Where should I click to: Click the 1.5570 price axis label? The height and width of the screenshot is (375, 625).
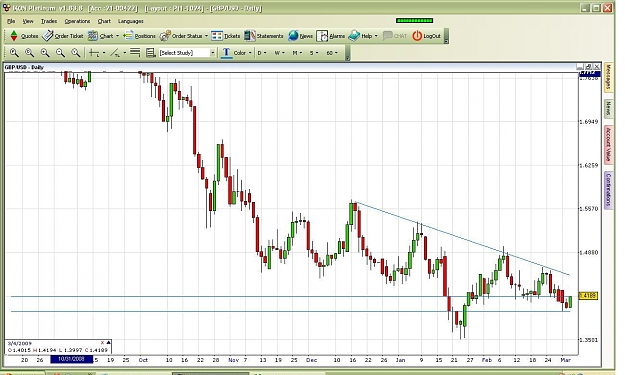pyautogui.click(x=589, y=209)
